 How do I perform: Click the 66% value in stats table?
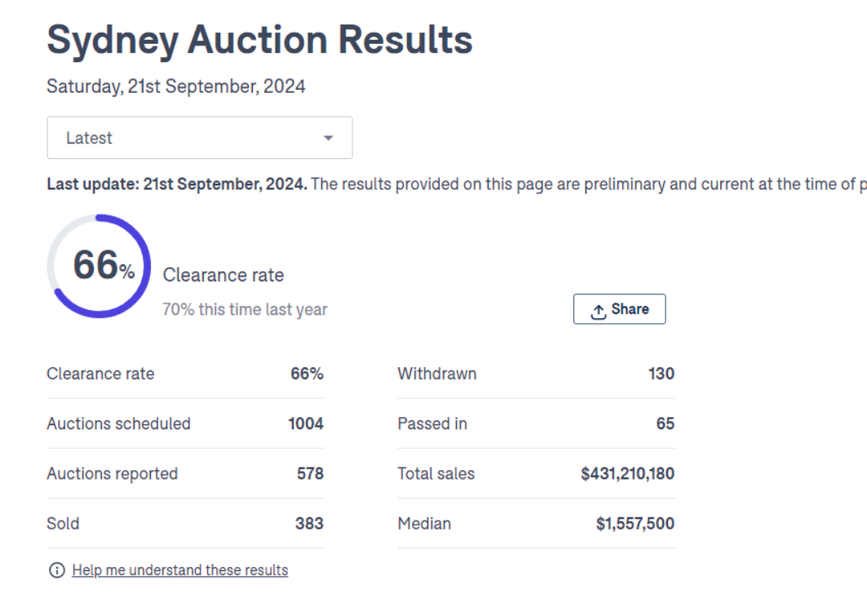coord(307,374)
